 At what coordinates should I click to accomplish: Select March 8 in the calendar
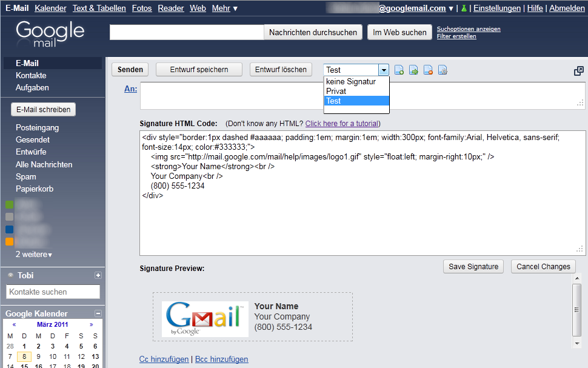pyautogui.click(x=24, y=356)
